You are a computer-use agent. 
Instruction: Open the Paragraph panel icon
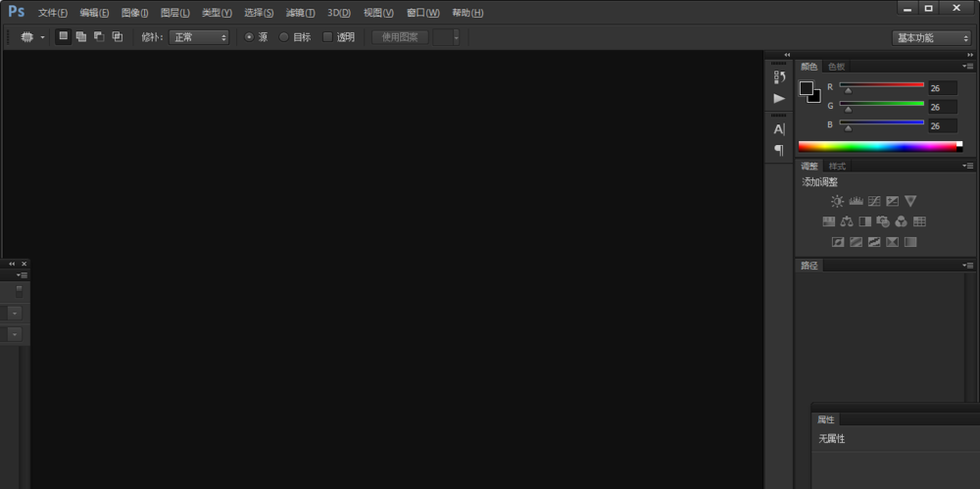tap(779, 150)
